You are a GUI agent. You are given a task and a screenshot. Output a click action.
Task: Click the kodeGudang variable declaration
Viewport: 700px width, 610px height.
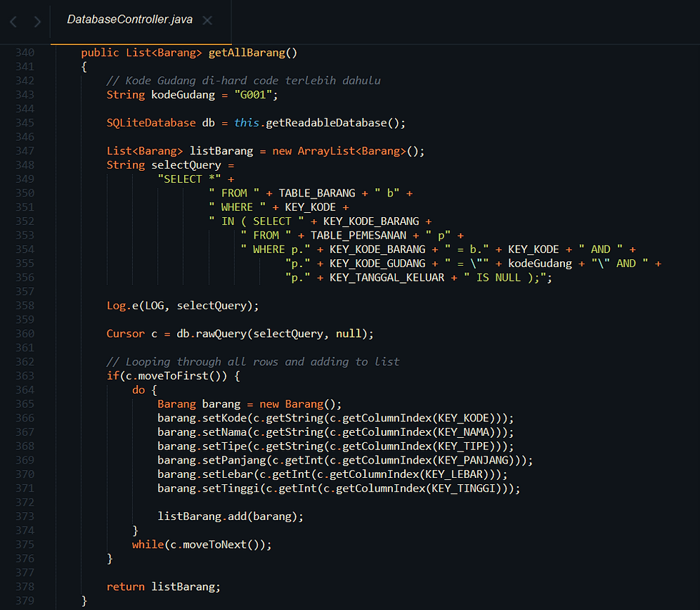coord(183,95)
